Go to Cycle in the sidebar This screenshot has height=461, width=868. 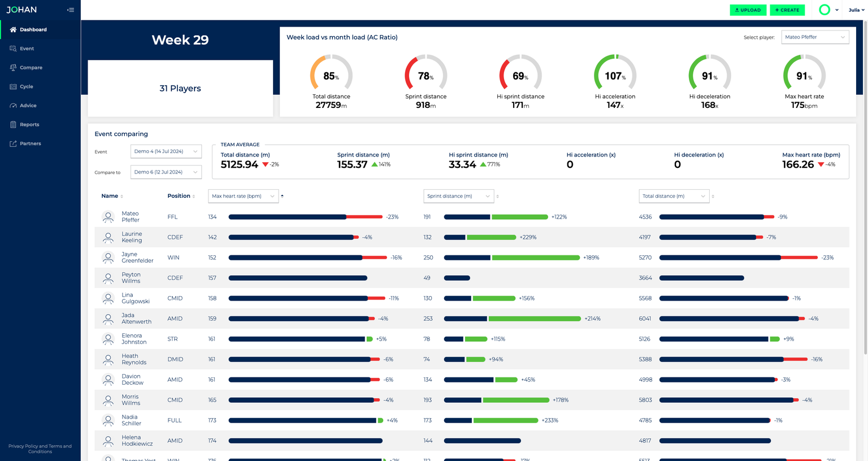pyautogui.click(x=26, y=86)
